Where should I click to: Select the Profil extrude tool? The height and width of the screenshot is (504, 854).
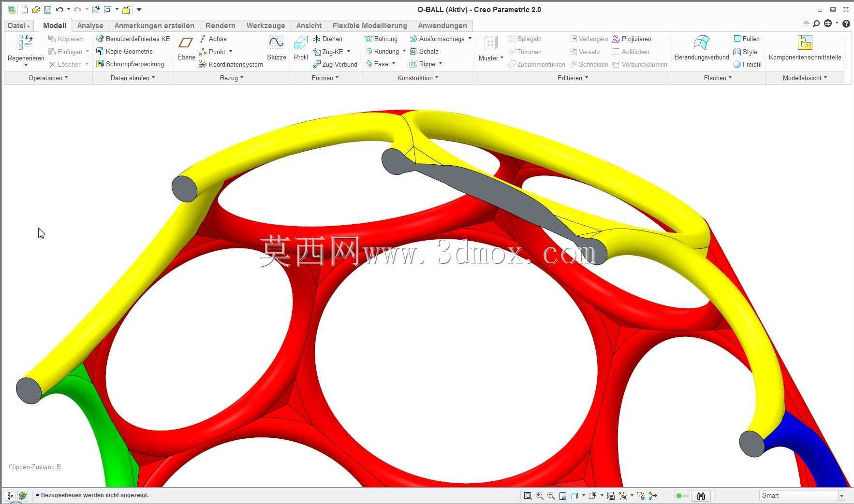(301, 47)
